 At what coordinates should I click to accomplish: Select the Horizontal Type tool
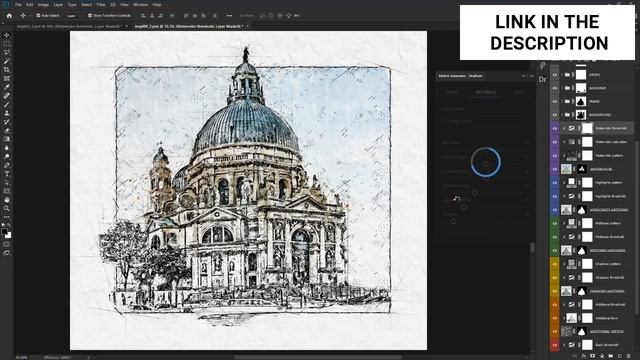coord(7,174)
